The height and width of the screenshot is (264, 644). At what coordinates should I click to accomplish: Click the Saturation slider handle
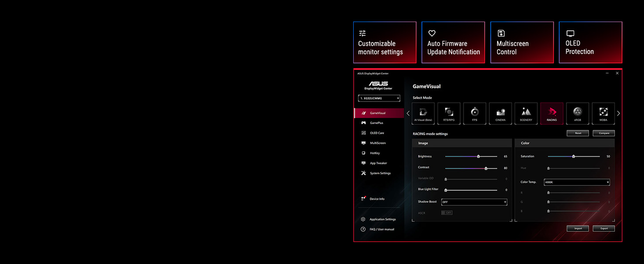pos(574,157)
